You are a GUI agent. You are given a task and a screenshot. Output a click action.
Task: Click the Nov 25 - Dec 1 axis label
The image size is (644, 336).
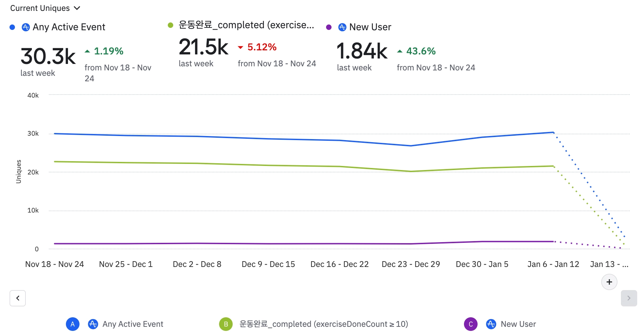click(126, 264)
